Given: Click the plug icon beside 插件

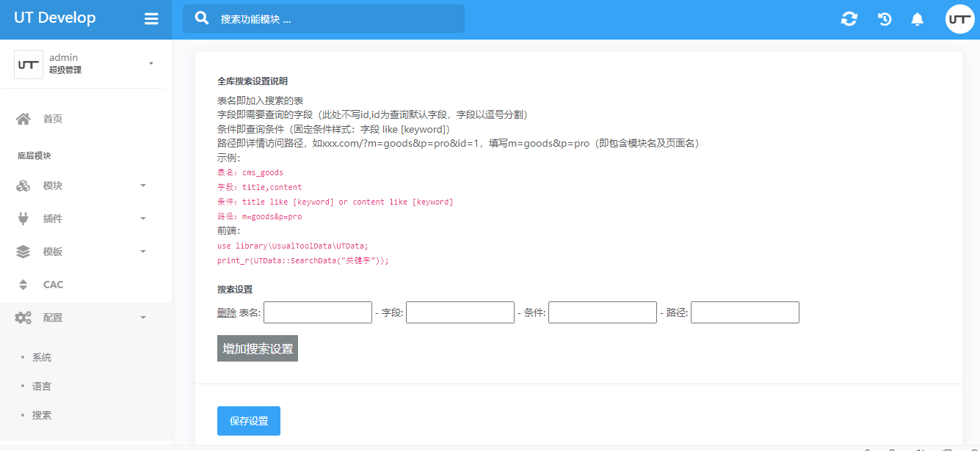Looking at the screenshot, I should coord(23,219).
